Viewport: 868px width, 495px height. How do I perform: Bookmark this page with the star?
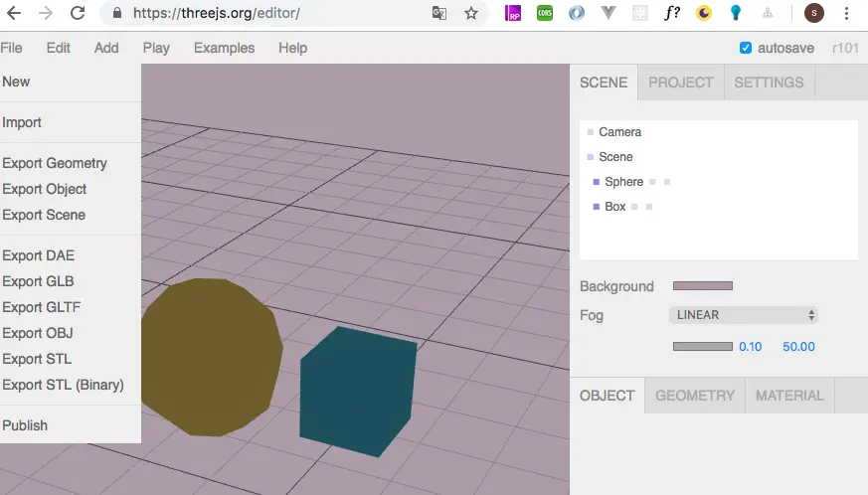point(471,13)
